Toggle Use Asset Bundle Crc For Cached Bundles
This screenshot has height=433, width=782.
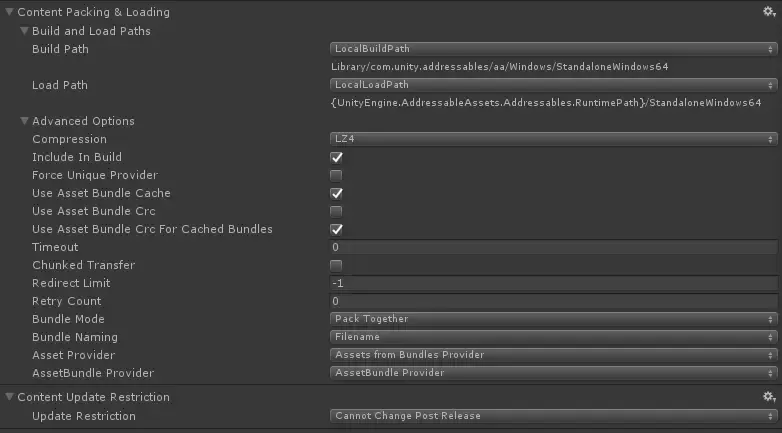[x=337, y=229]
